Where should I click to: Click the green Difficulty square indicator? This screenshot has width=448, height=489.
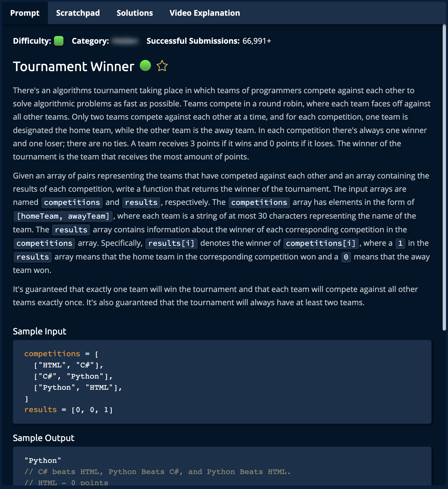[x=59, y=41]
